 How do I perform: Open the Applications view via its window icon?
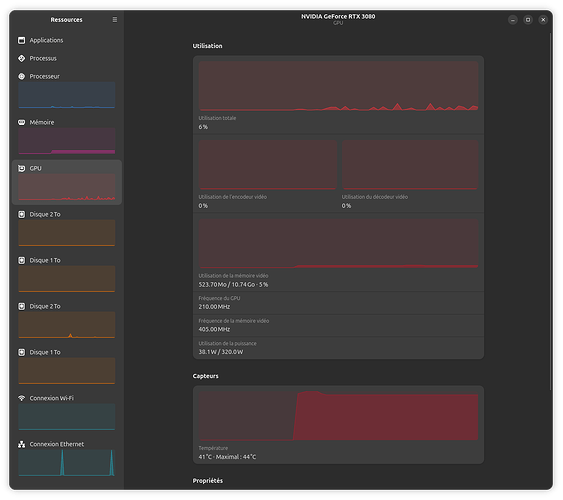(22, 40)
